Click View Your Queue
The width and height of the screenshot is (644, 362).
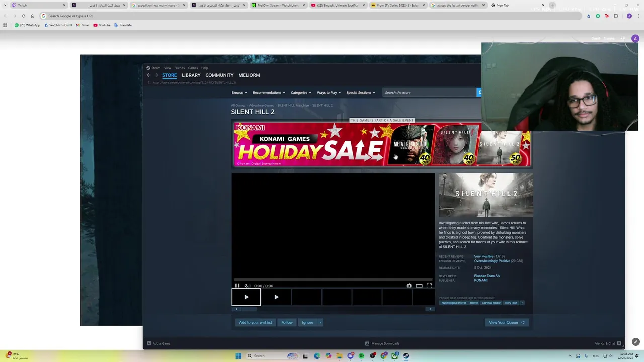point(507,322)
